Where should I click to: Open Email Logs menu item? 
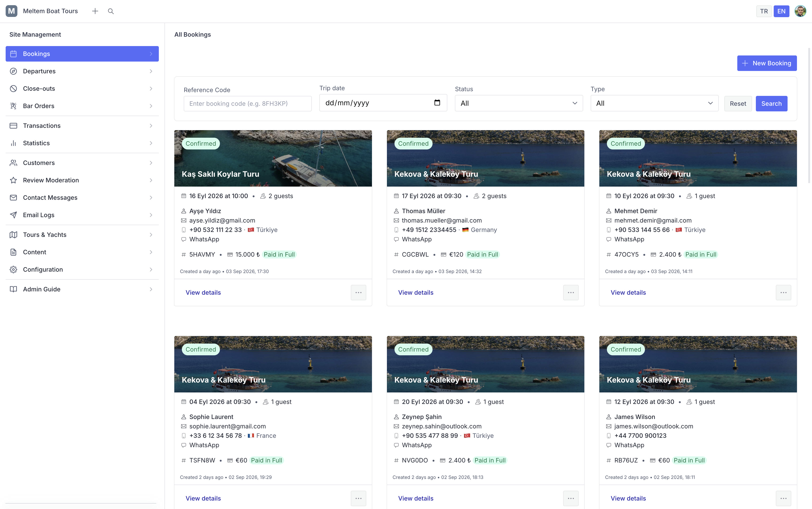pos(82,215)
